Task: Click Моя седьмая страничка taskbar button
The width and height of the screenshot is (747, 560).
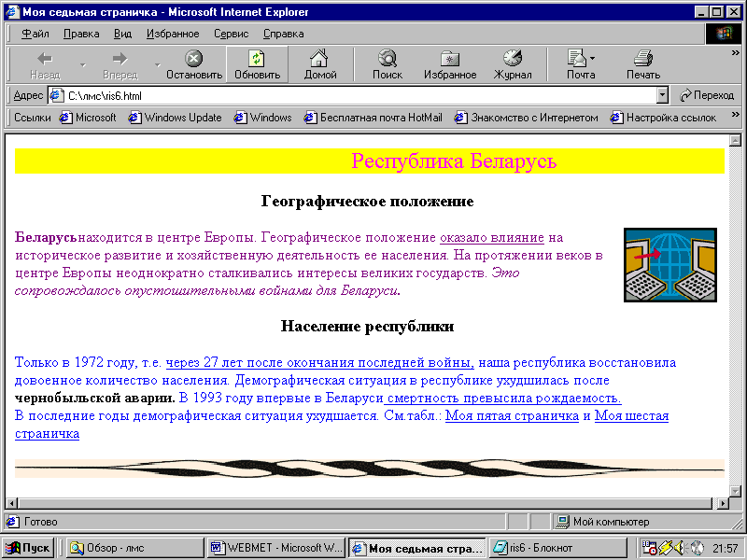Action: [x=417, y=548]
